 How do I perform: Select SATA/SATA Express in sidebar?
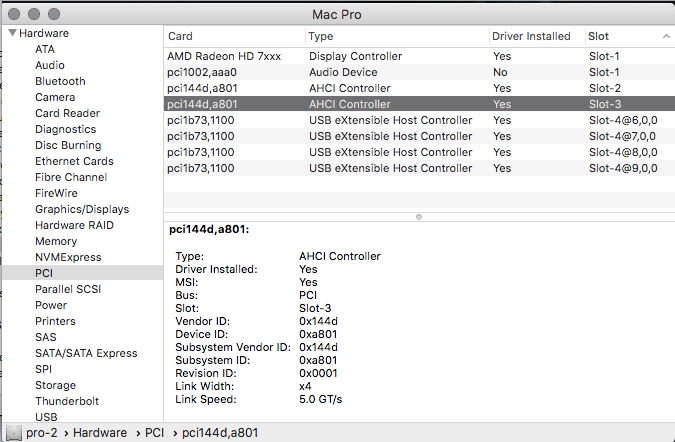[x=86, y=353]
